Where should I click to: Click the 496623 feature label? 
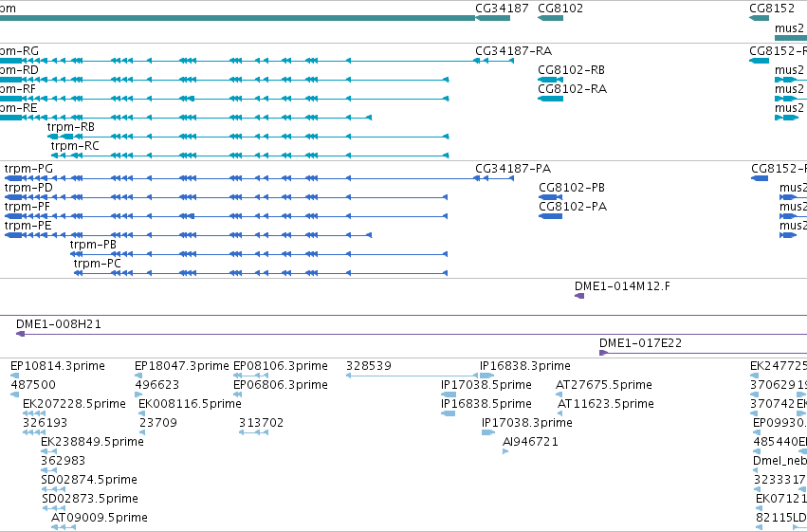coord(157,385)
